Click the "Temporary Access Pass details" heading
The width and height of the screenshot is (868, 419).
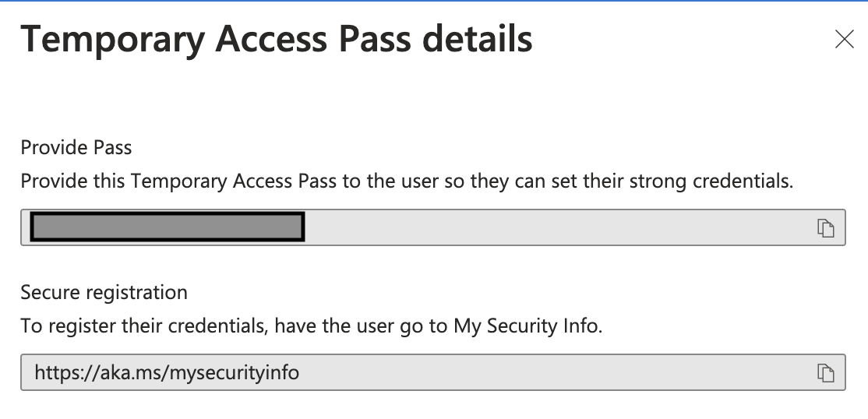[277, 39]
